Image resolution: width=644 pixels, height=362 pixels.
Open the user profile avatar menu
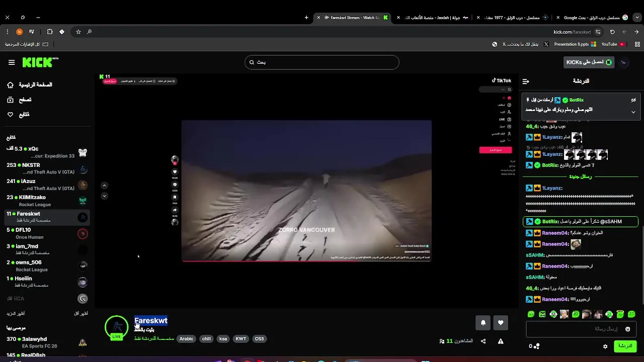tap(624, 62)
